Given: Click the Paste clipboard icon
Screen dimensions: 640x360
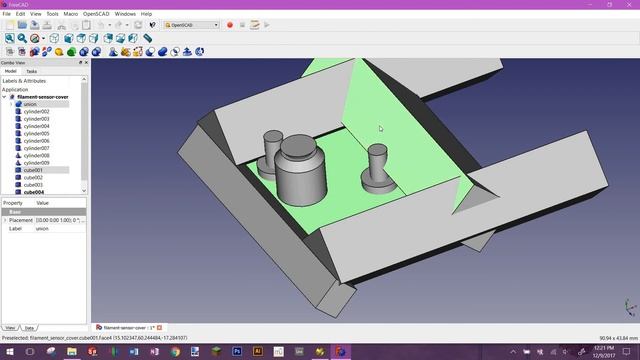Looking at the screenshot, I should click(87, 25).
